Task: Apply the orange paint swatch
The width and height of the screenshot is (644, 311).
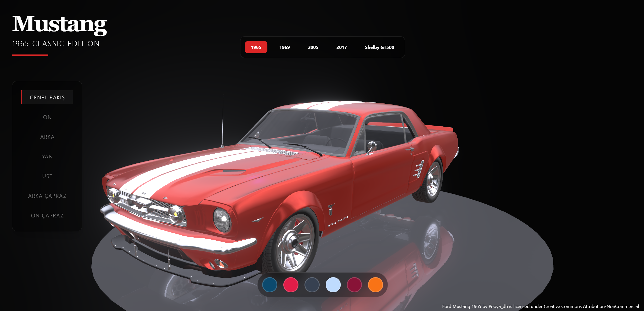Action: [375, 285]
